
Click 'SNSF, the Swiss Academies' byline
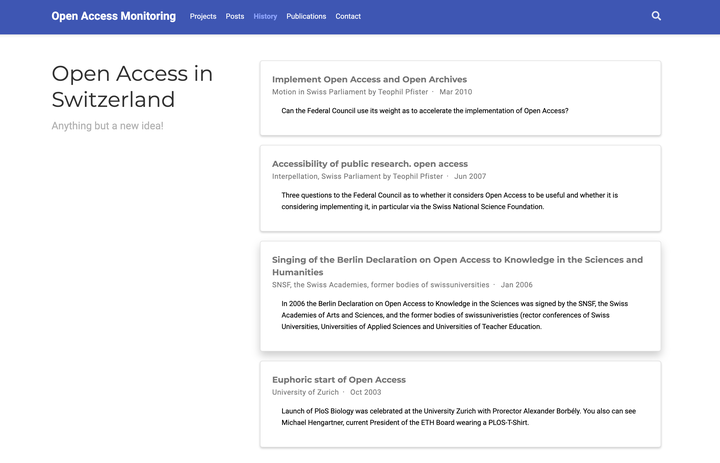381,285
